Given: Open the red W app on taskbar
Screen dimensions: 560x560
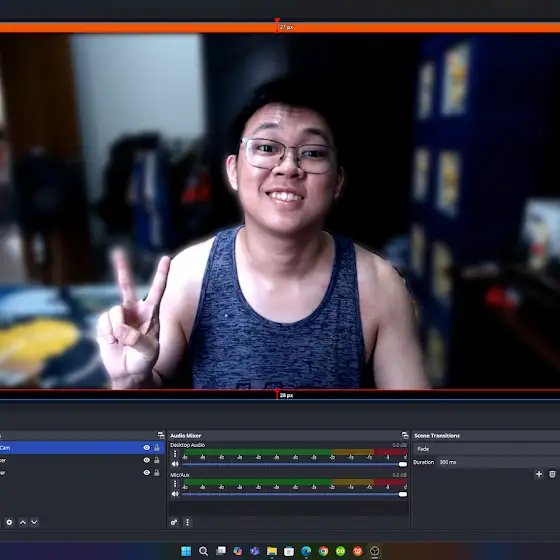Looking at the screenshot, I should click(358, 551).
